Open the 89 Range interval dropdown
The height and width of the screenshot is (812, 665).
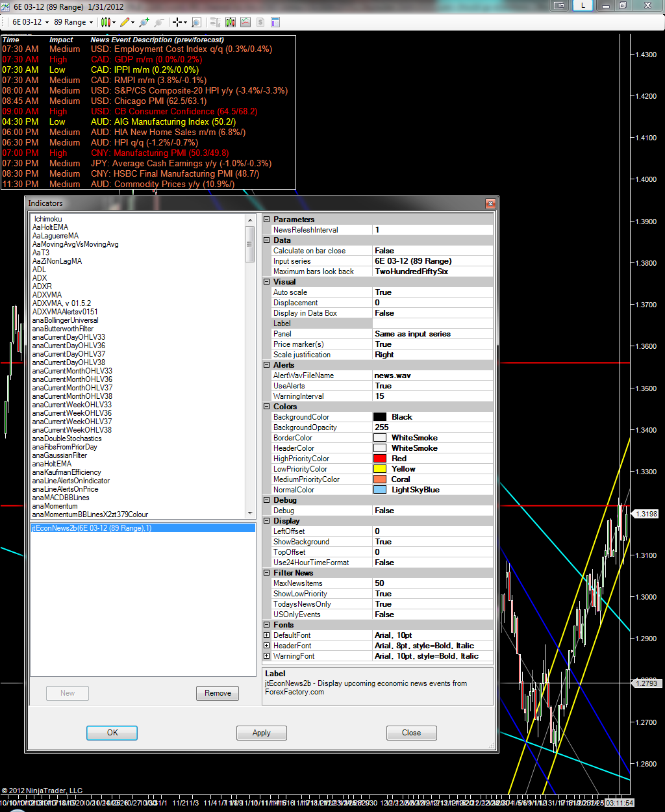point(73,22)
